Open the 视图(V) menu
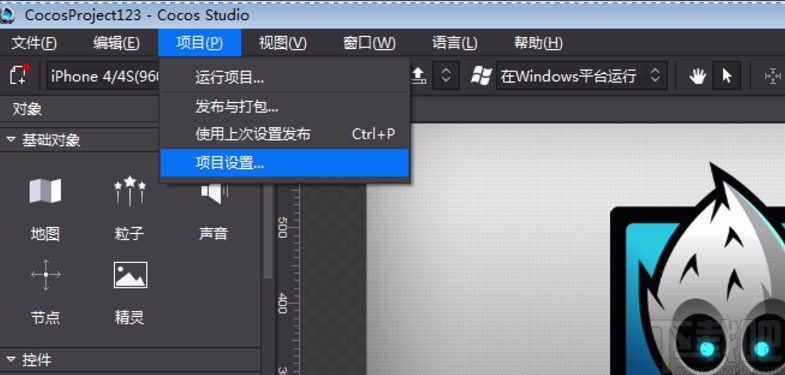Image resolution: width=785 pixels, height=375 pixels. 282,43
